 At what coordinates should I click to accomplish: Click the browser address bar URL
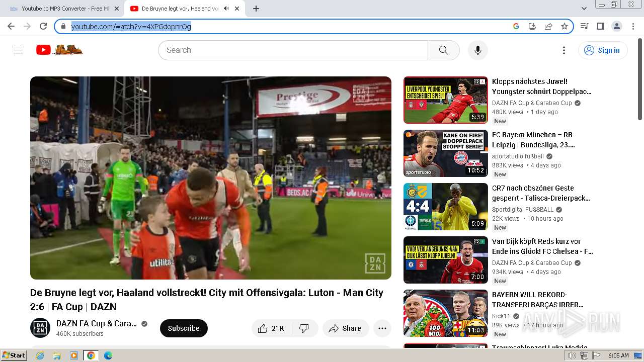tap(131, 26)
